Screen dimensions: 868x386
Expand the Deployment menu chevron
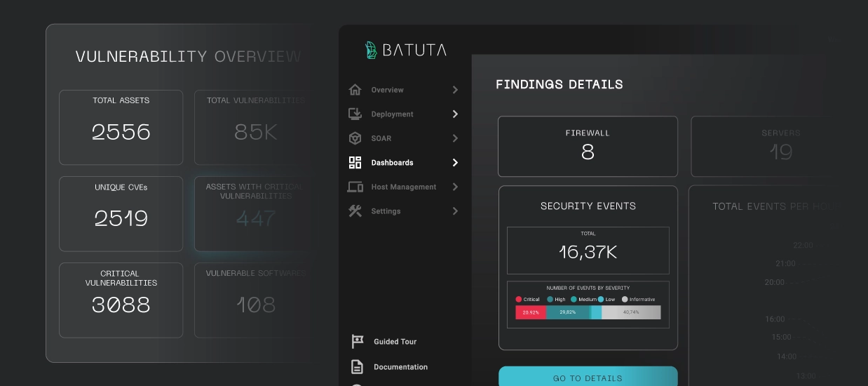pos(455,114)
